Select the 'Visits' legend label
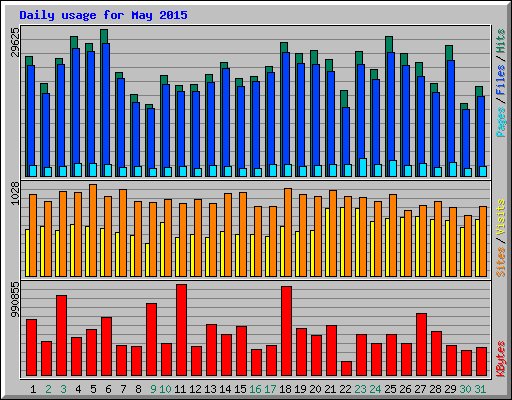 point(501,218)
